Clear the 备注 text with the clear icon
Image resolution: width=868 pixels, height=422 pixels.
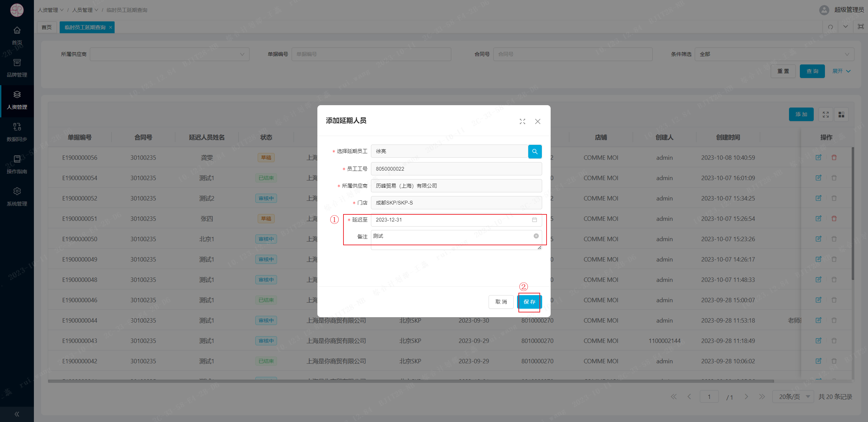point(536,236)
